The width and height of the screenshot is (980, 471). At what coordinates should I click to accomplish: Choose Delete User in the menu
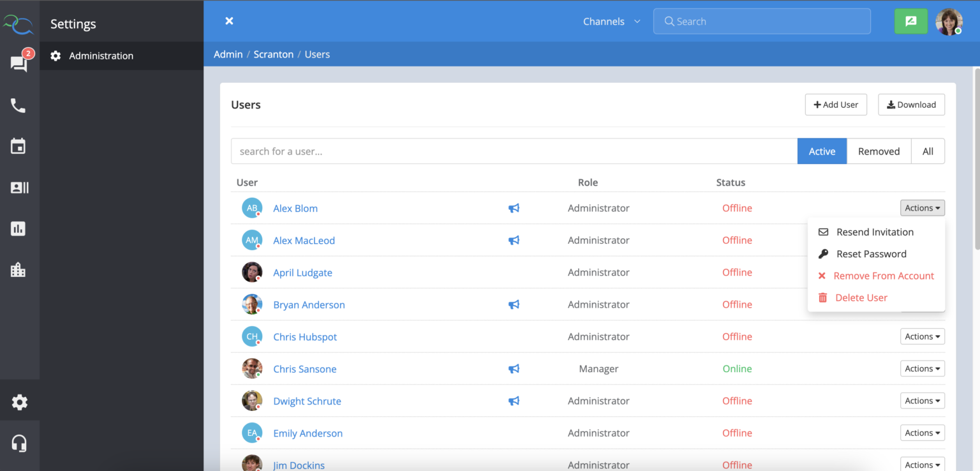(861, 298)
